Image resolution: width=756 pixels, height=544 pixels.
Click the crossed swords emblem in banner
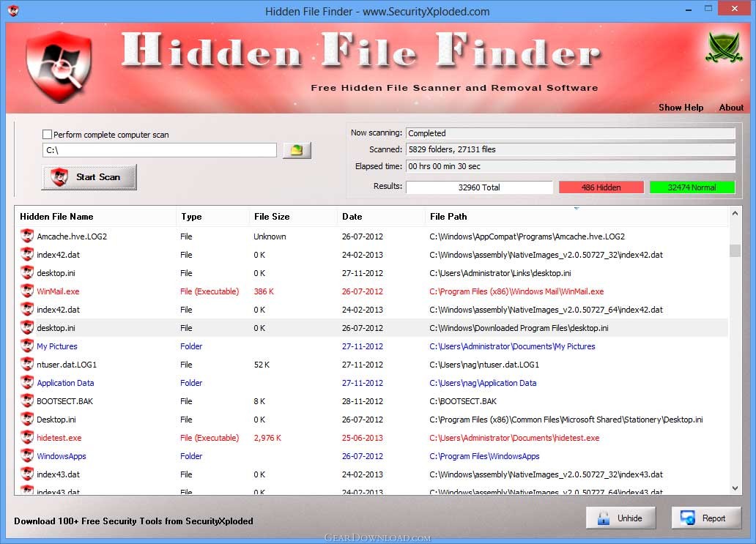click(x=724, y=48)
